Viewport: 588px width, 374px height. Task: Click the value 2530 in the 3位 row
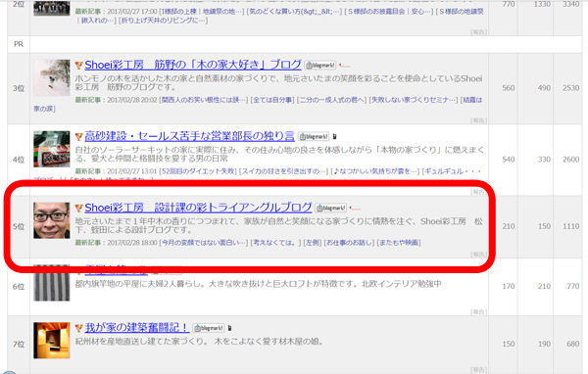coord(570,88)
